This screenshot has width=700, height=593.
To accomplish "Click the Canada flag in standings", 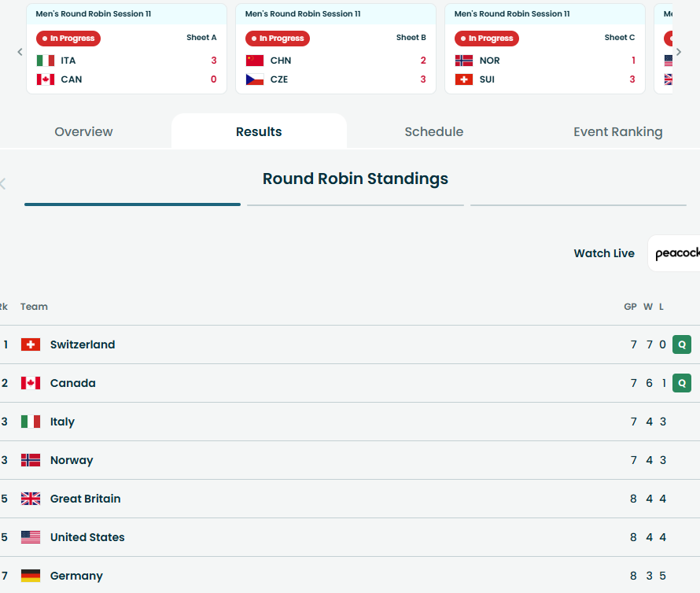I will [31, 383].
